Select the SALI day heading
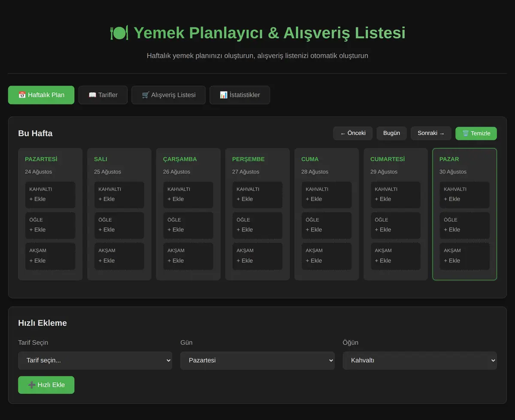The image size is (515, 420). (101, 159)
